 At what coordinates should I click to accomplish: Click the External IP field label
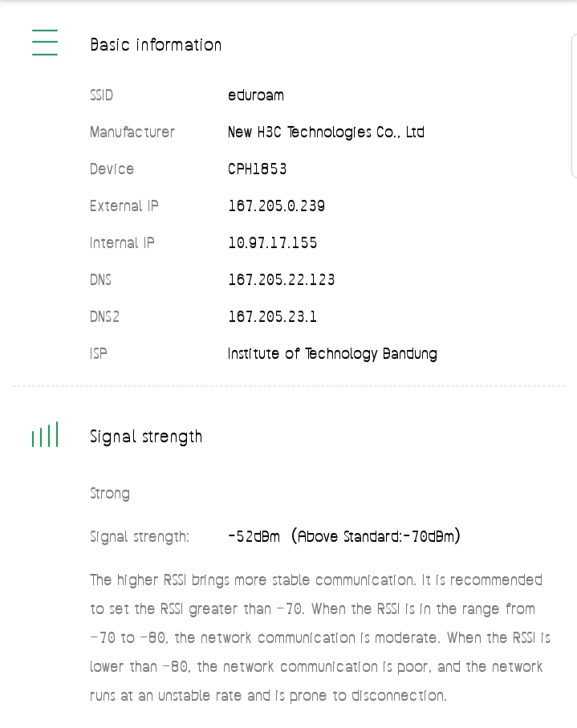124,206
